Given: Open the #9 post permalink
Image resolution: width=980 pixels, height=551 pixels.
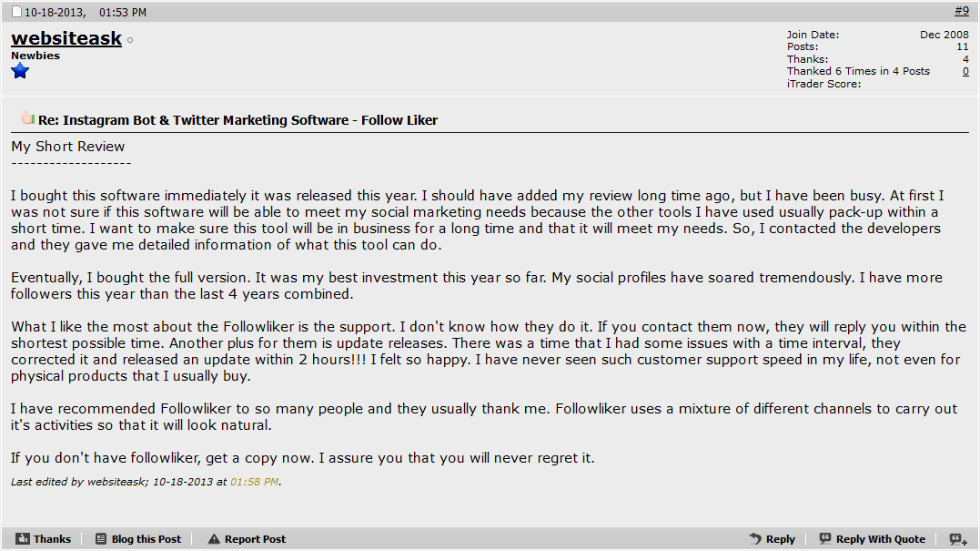Looking at the screenshot, I should click(x=961, y=11).
